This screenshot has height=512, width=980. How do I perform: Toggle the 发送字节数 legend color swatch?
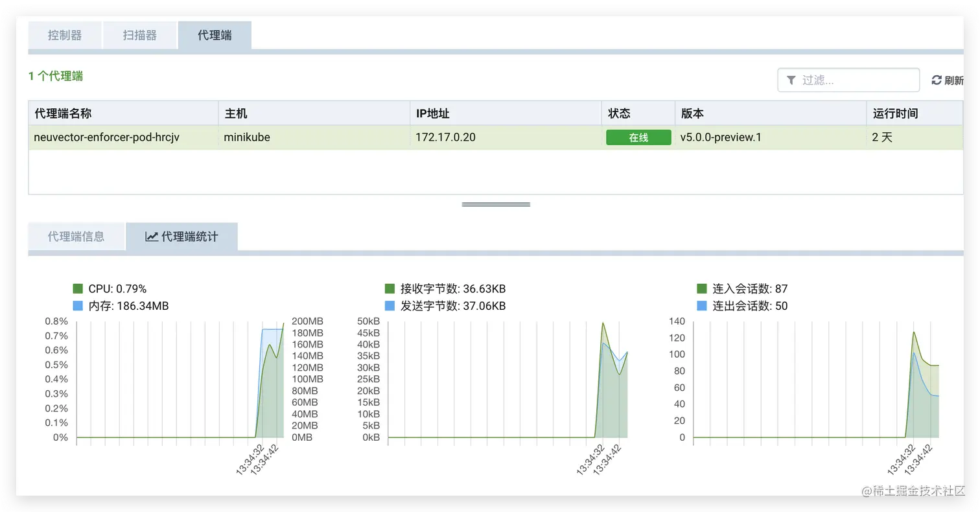[390, 306]
